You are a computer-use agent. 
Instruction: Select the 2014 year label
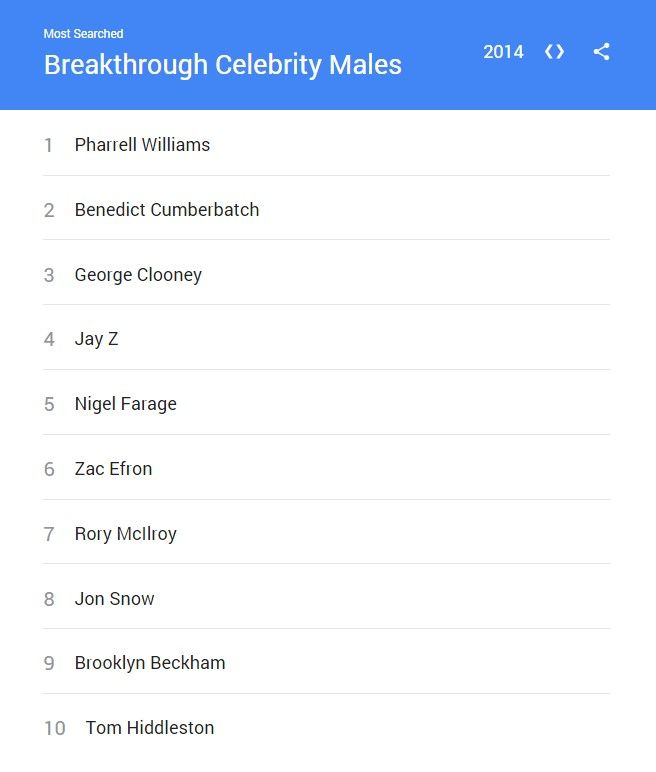pos(503,52)
